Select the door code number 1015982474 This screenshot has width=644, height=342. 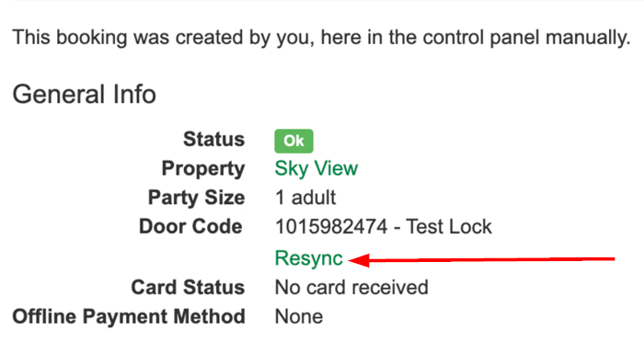(x=331, y=227)
